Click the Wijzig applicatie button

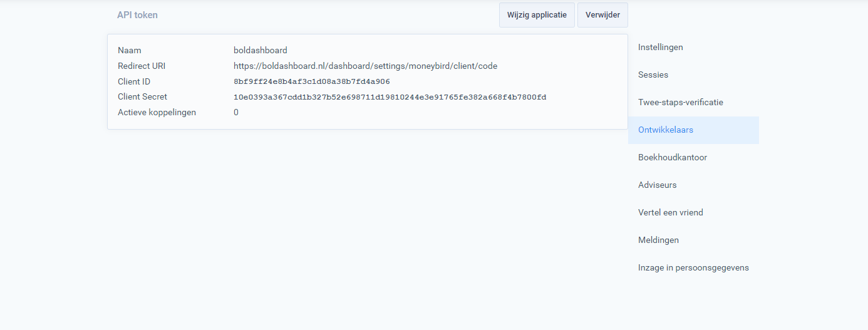point(537,15)
